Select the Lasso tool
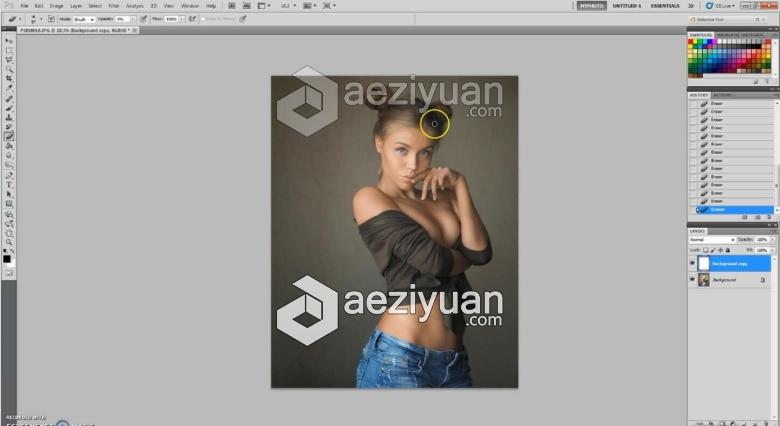Screen dimensions: 780x426 click(9, 60)
